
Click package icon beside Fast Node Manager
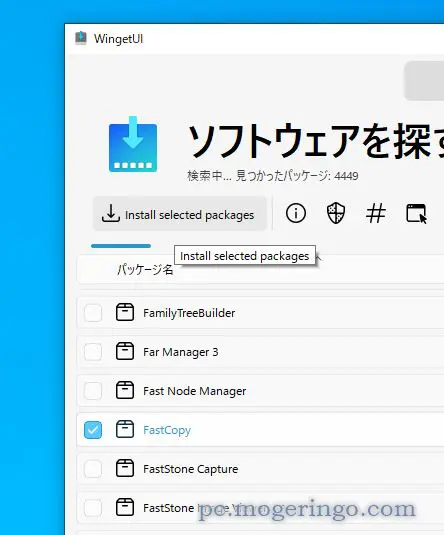point(125,390)
